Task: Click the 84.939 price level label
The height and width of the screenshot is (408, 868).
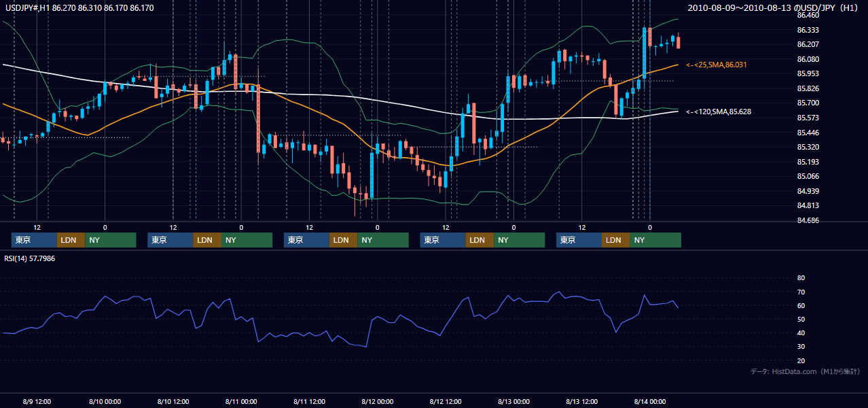Action: coord(808,191)
